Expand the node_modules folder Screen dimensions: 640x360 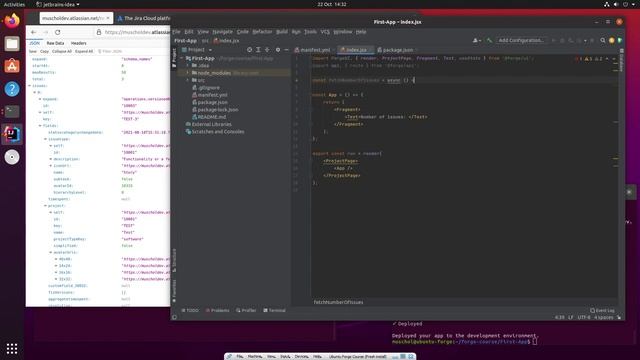[x=188, y=73]
